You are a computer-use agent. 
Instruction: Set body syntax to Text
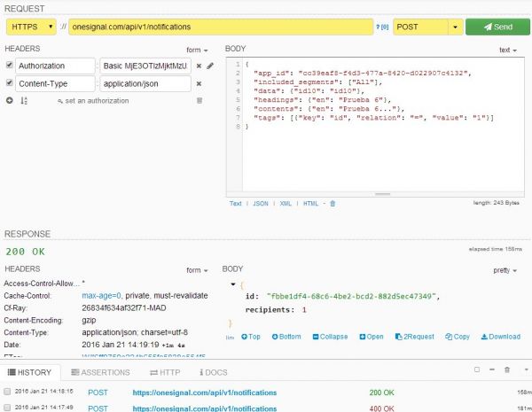(x=236, y=204)
